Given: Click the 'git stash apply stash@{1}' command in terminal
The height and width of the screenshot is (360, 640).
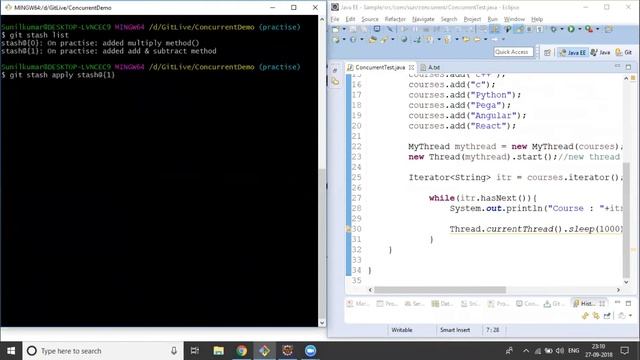Looking at the screenshot, I should coord(62,75).
